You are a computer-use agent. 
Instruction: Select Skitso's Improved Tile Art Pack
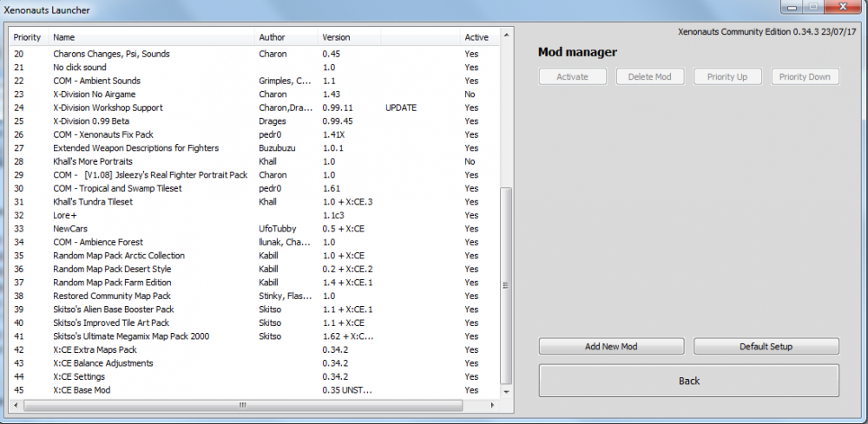(x=254, y=323)
